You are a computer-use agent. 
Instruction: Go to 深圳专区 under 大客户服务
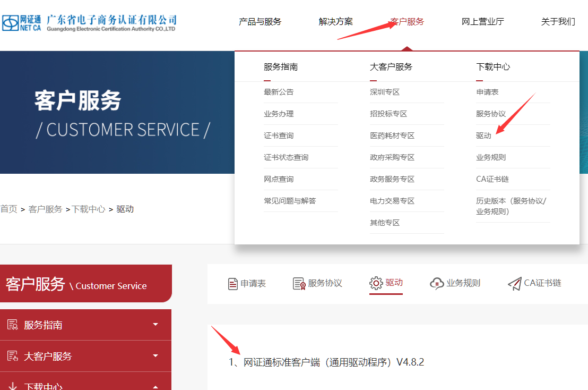pos(385,92)
